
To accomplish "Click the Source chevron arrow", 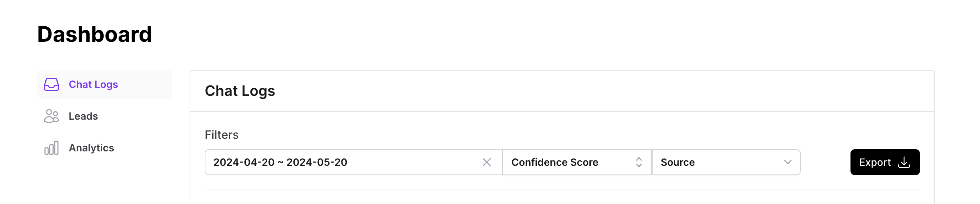I will [788, 162].
